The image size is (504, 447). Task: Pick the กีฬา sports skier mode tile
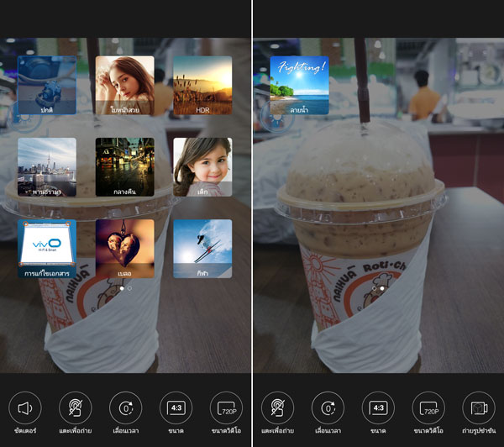coord(202,249)
